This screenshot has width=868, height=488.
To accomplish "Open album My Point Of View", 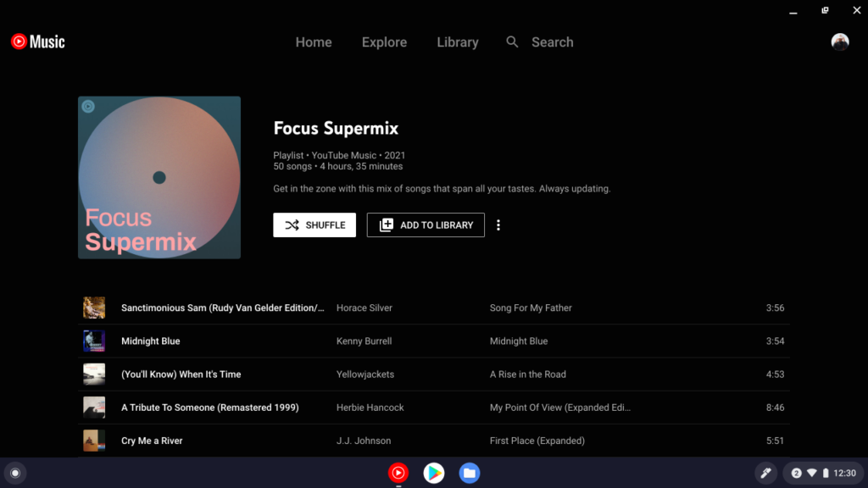I will (x=559, y=408).
